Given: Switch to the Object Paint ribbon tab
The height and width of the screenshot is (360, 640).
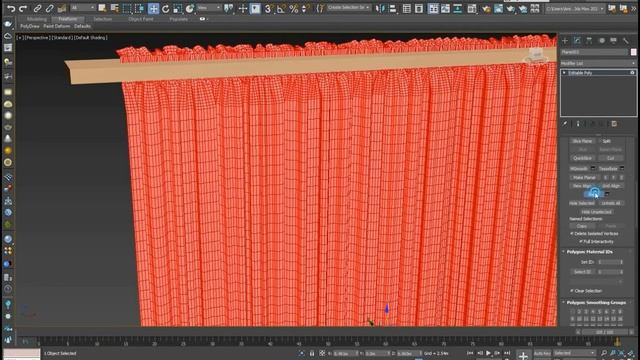Looking at the screenshot, I should (141, 19).
